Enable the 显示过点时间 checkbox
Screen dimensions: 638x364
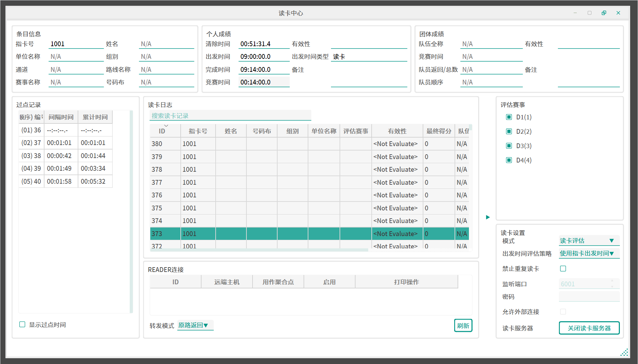pos(23,324)
